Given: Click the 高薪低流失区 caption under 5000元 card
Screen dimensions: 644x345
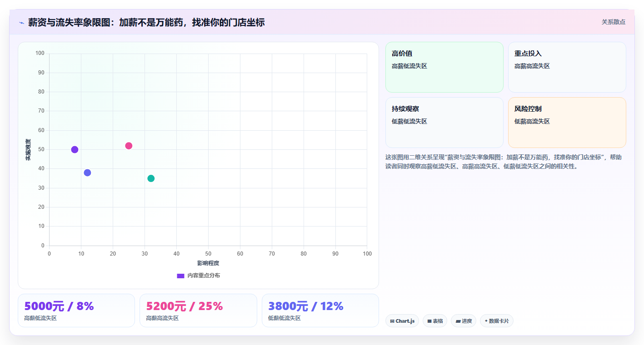Looking at the screenshot, I should coord(40,318).
